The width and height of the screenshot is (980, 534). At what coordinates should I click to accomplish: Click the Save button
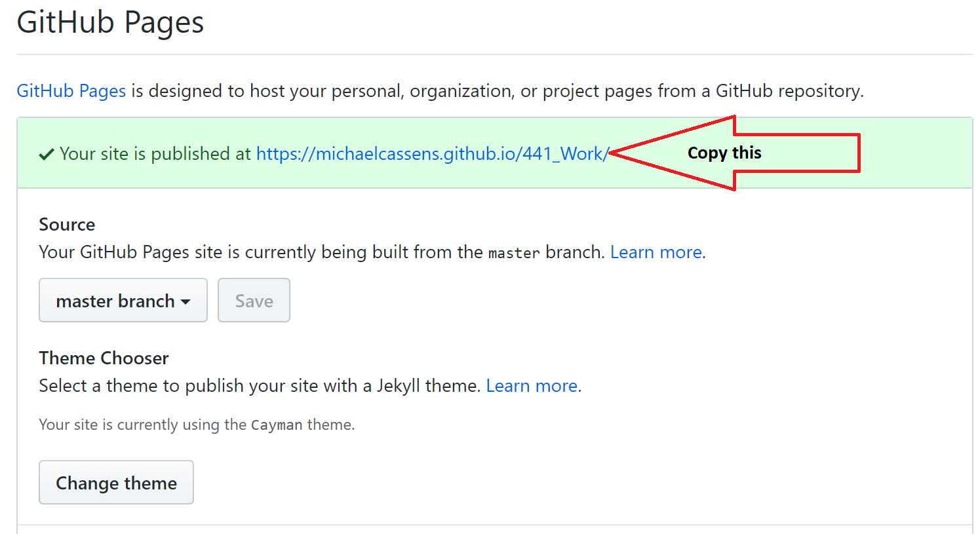254,300
